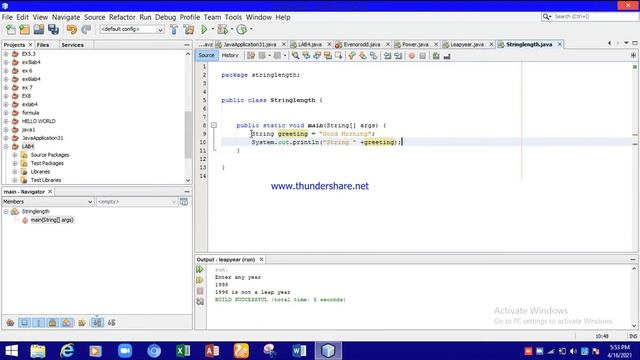Open the editor tabs document list arrow
The image size is (640, 360).
626,43
